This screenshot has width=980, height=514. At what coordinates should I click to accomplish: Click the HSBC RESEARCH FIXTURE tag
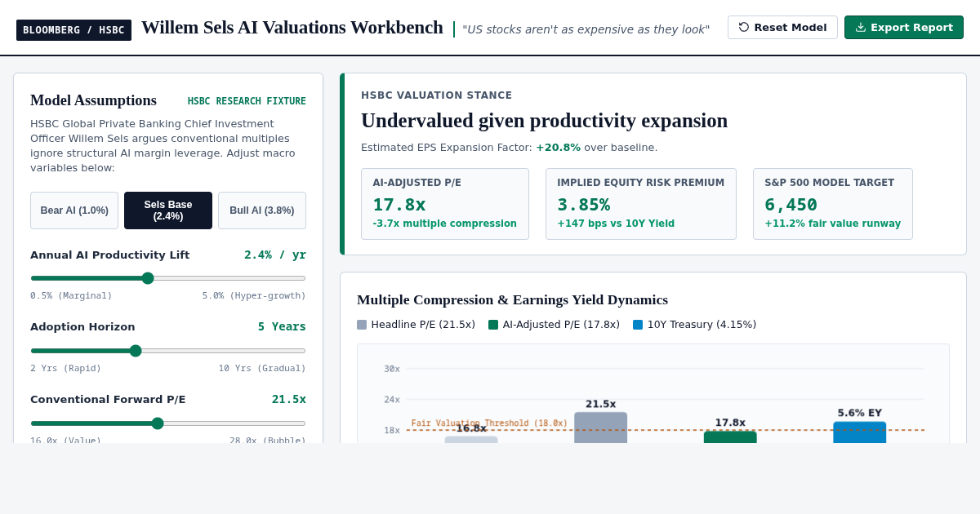tap(247, 101)
